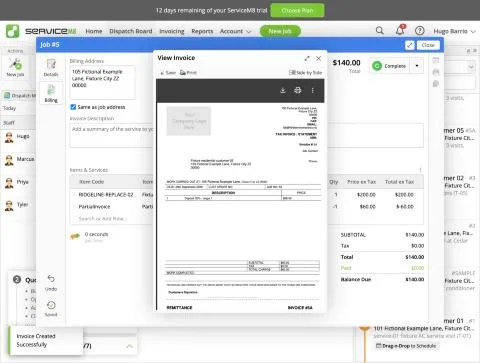The width and height of the screenshot is (480, 363).
Task: Click the Billing Address text box
Action: 103,82
